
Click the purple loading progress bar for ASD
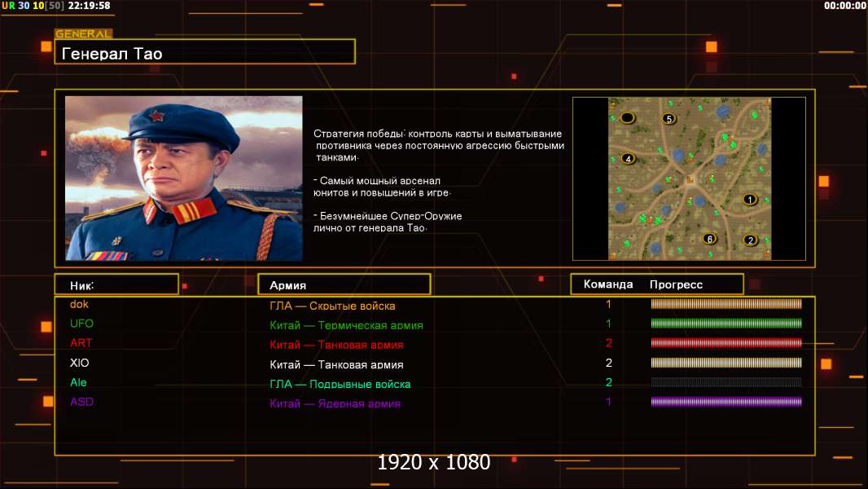click(726, 402)
